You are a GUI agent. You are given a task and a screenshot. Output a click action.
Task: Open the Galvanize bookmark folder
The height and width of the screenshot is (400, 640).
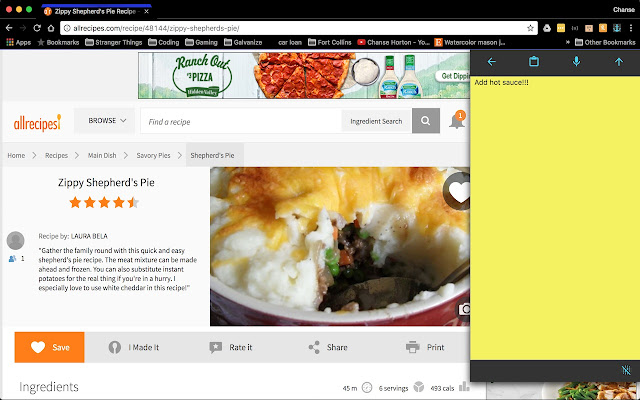pyautogui.click(x=243, y=42)
